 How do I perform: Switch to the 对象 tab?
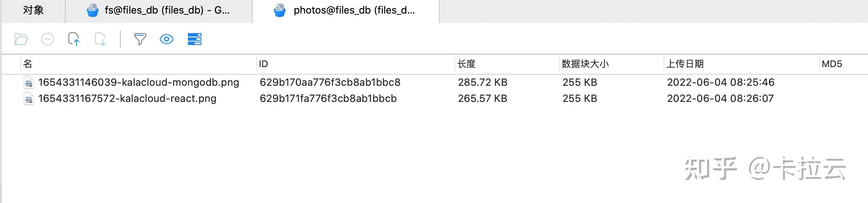point(33,11)
